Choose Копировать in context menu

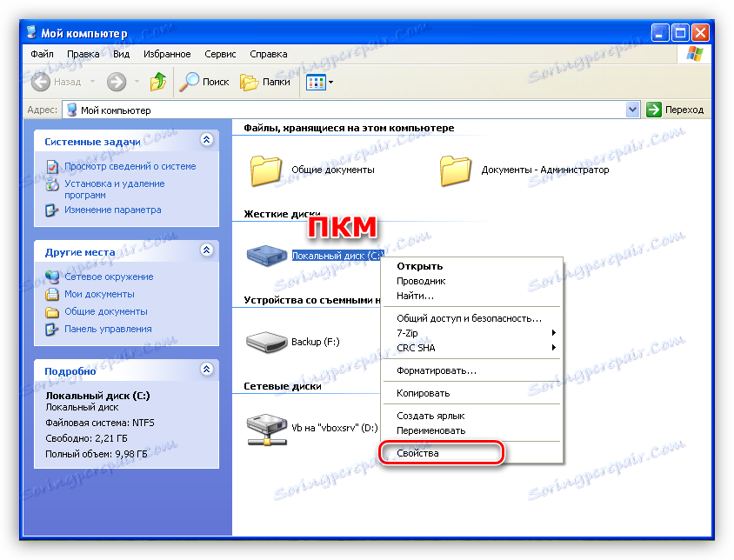(x=472, y=393)
